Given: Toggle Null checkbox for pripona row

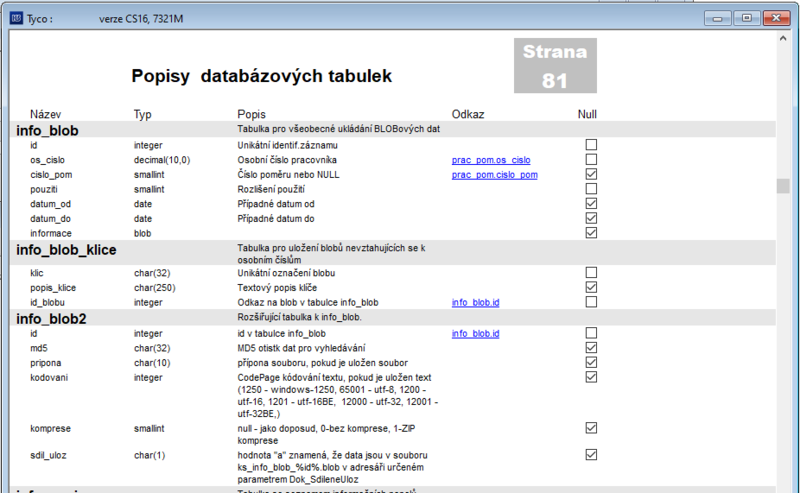Looking at the screenshot, I should coord(591,362).
